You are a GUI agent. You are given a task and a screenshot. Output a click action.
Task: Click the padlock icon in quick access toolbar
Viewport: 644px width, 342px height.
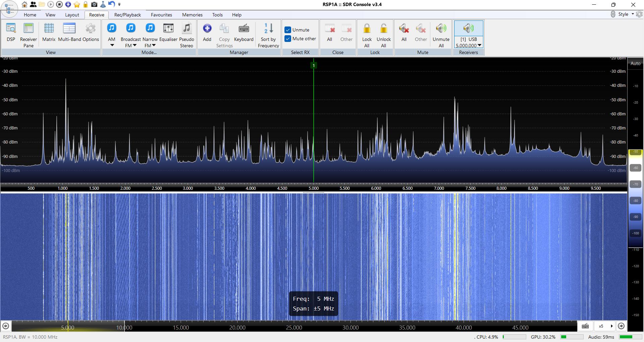pyautogui.click(x=86, y=4)
